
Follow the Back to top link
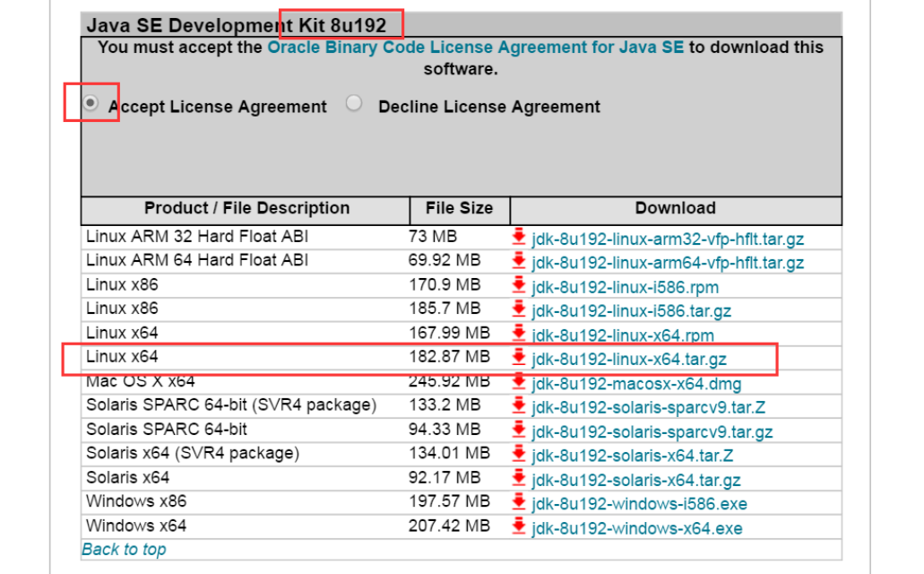click(x=124, y=549)
